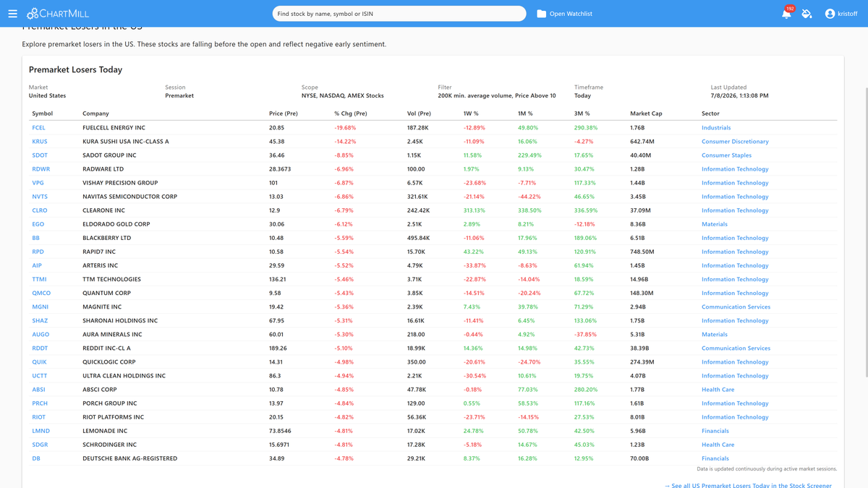Open the RIOT symbol link
The height and width of the screenshot is (488, 868).
click(x=39, y=417)
